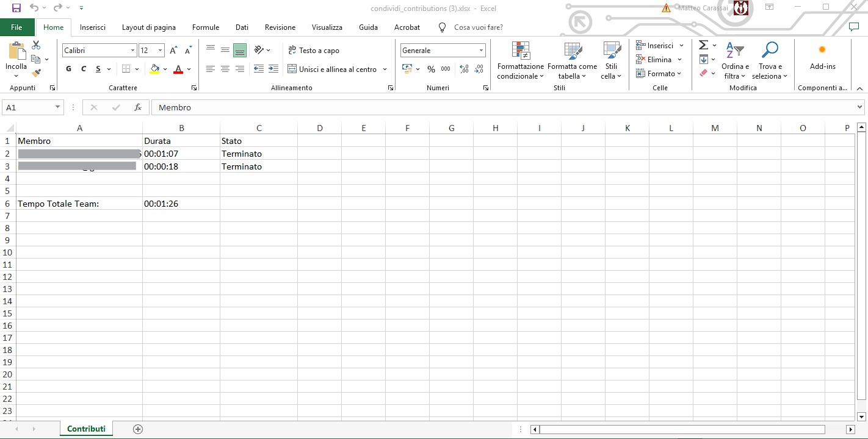Select column C header
Image resolution: width=868 pixels, height=439 pixels.
pyautogui.click(x=259, y=128)
